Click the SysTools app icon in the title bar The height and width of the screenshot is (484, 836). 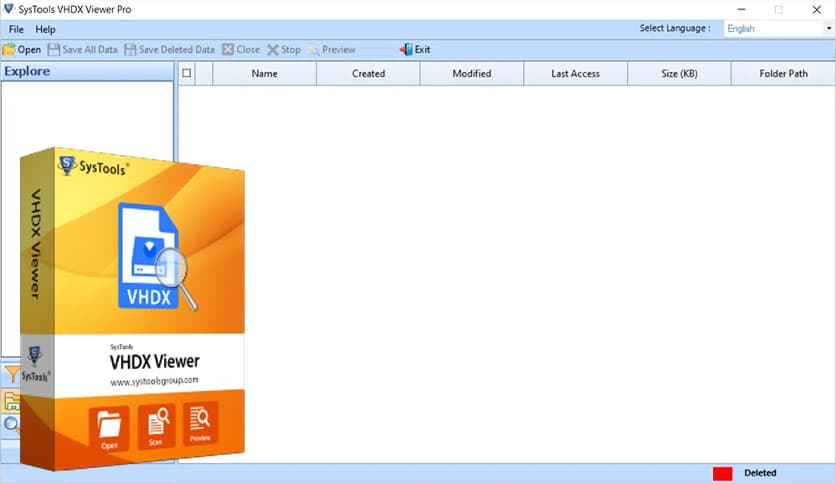pyautogui.click(x=9, y=9)
